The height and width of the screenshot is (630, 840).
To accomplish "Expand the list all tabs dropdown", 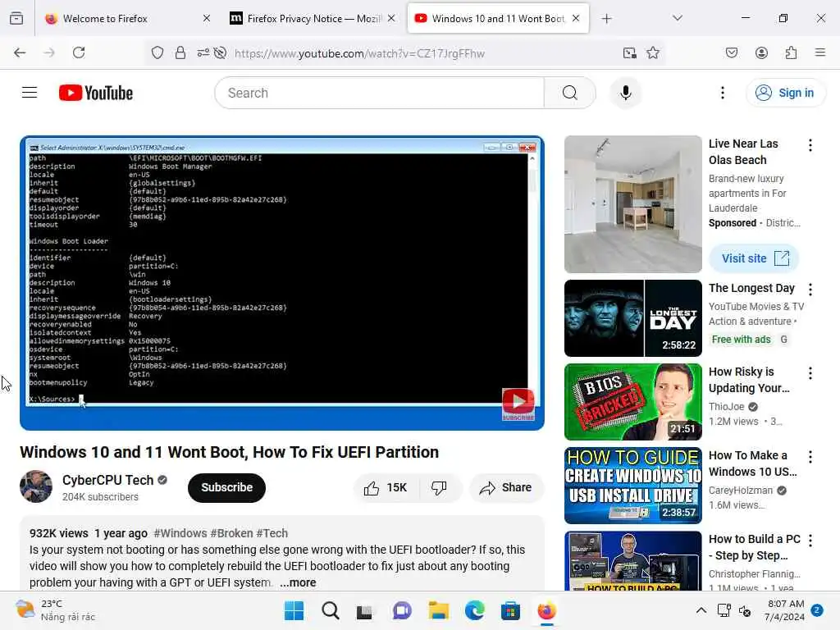I will (678, 19).
